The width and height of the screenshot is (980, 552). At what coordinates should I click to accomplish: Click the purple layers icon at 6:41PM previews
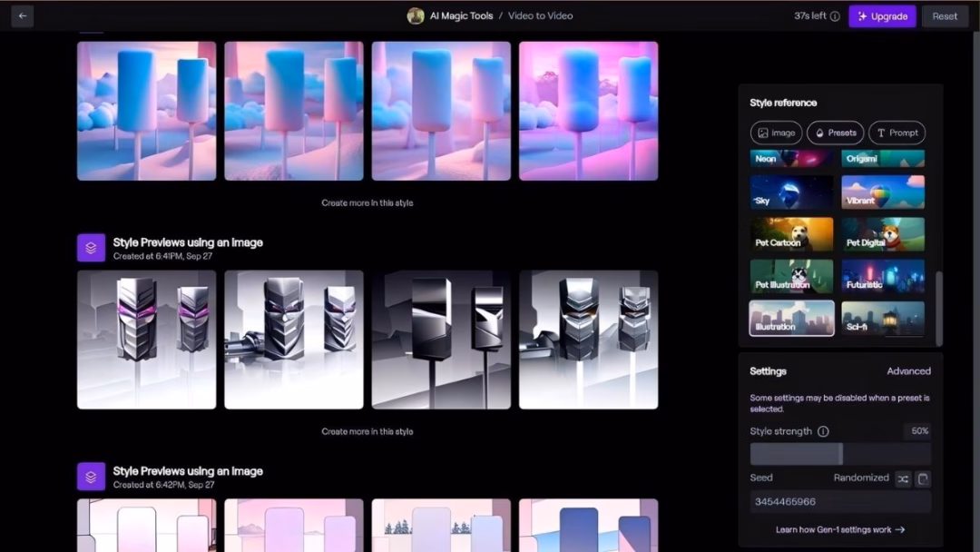click(91, 248)
